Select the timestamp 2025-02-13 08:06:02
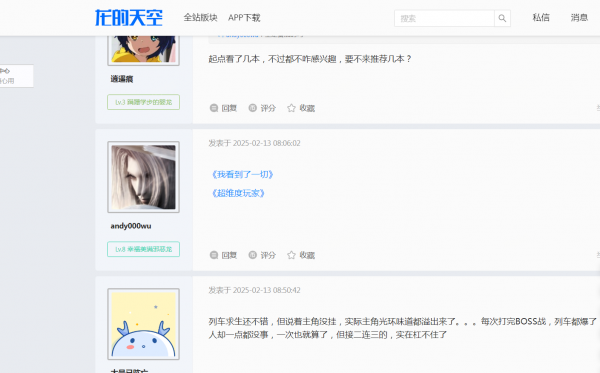The image size is (600, 373). [x=266, y=143]
